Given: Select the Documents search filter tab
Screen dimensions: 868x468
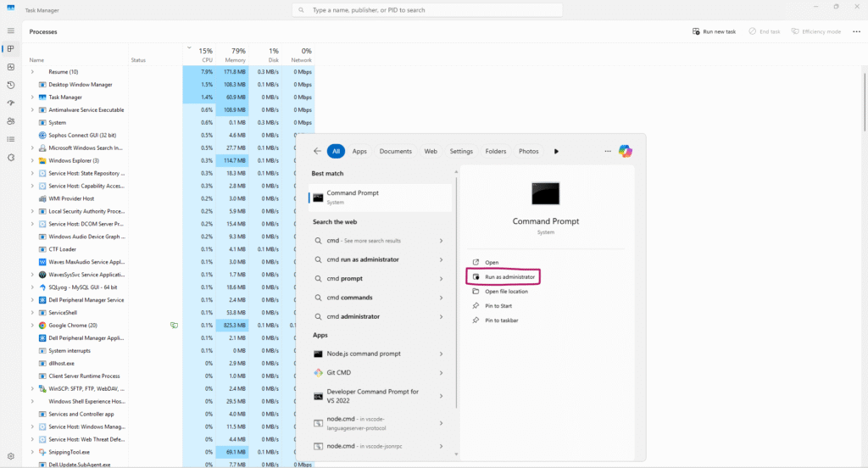Looking at the screenshot, I should click(395, 151).
